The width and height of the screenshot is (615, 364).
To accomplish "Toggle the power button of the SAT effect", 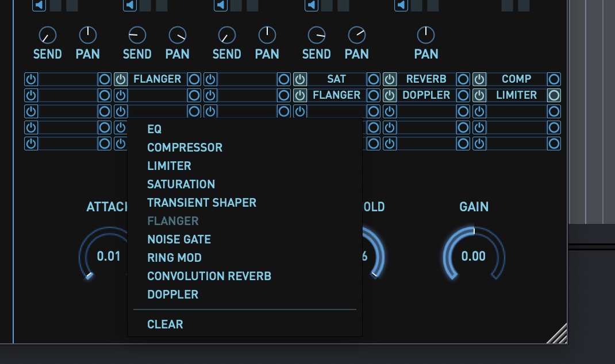I will (300, 79).
